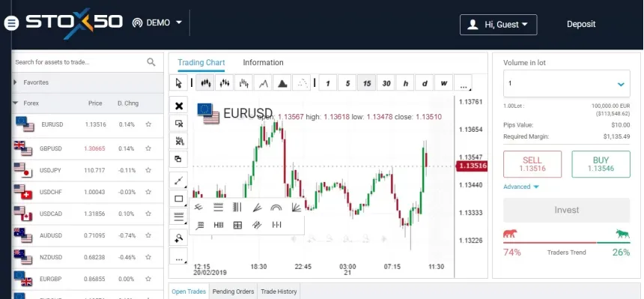This screenshot has height=299, width=644.
Task: Click the Invest button
Action: (566, 210)
